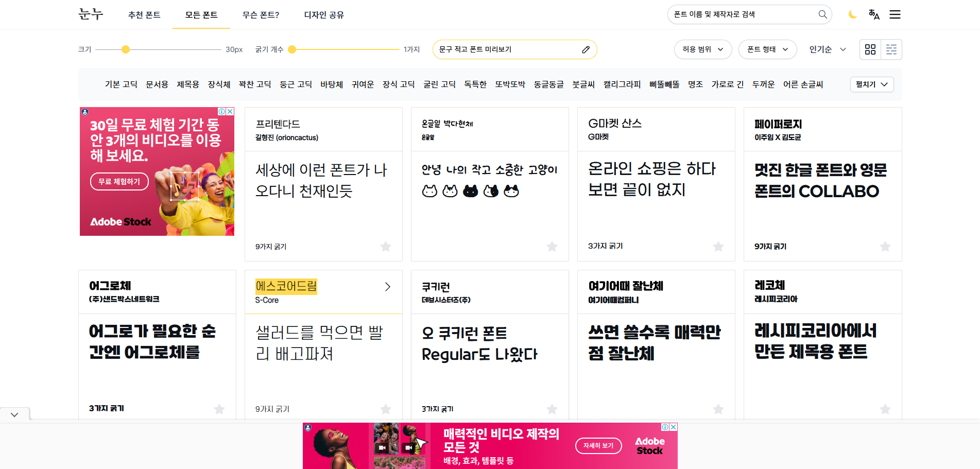The width and height of the screenshot is (980, 469).
Task: Filter by 문서용 category
Action: tap(157, 84)
